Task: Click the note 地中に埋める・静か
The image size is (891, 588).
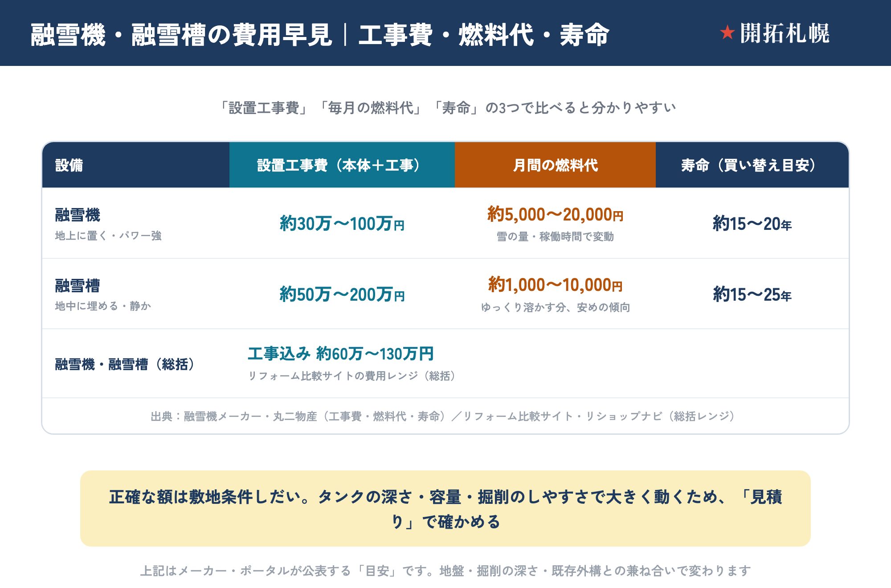Action: 103,306
